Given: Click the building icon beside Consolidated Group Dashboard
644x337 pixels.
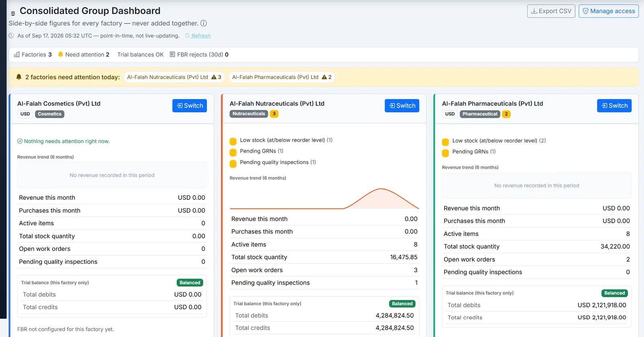Looking at the screenshot, I should click(x=13, y=13).
